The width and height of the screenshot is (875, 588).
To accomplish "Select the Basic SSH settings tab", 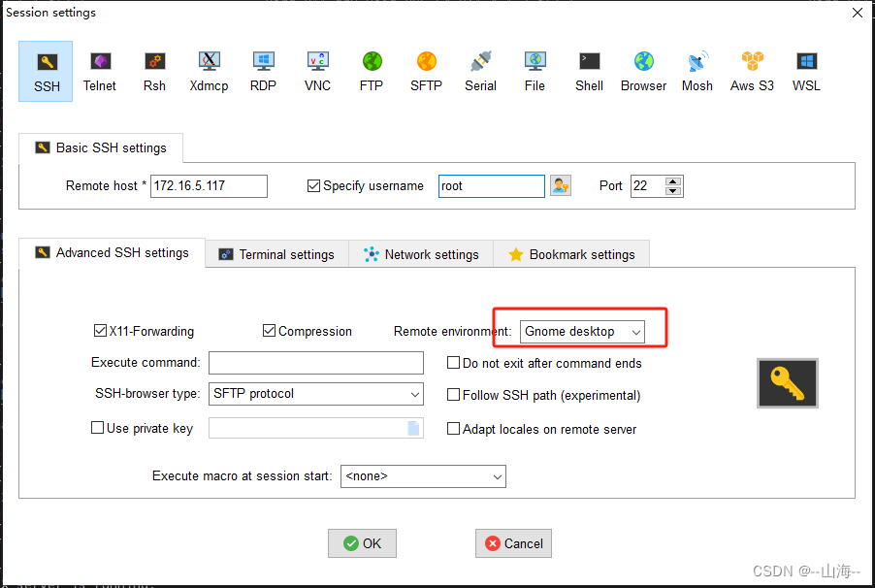I will pyautogui.click(x=101, y=148).
